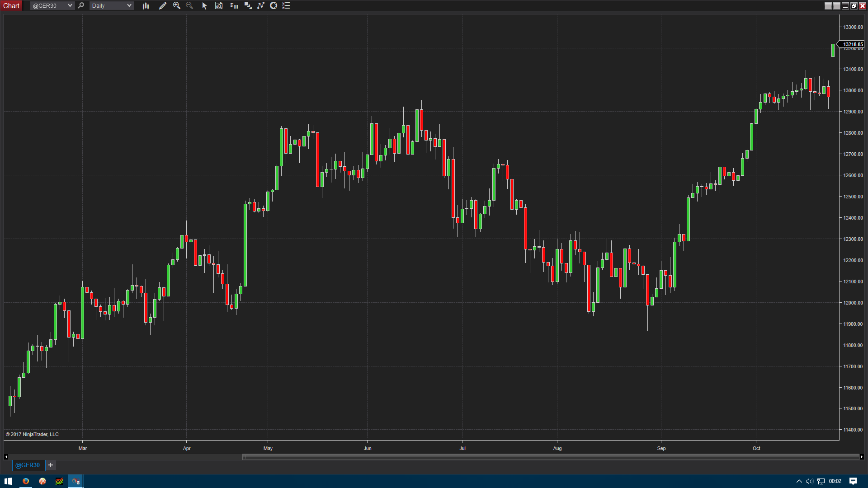Open the strategies icon
This screenshot has width=868, height=488.
click(x=274, y=6)
